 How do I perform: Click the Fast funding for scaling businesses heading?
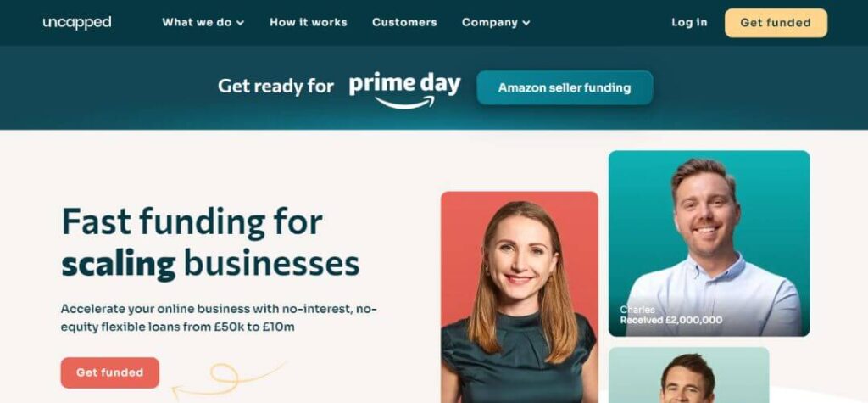pos(210,243)
